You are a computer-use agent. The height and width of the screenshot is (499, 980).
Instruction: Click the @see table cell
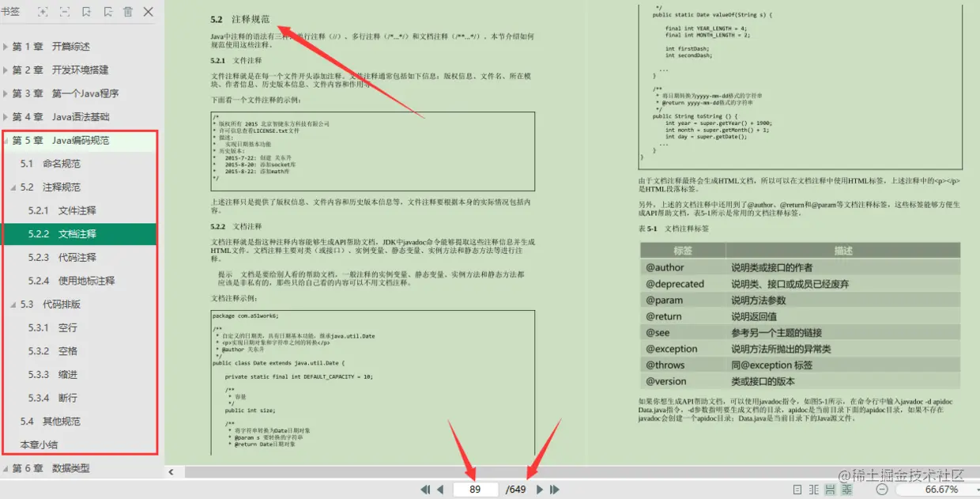coord(681,332)
